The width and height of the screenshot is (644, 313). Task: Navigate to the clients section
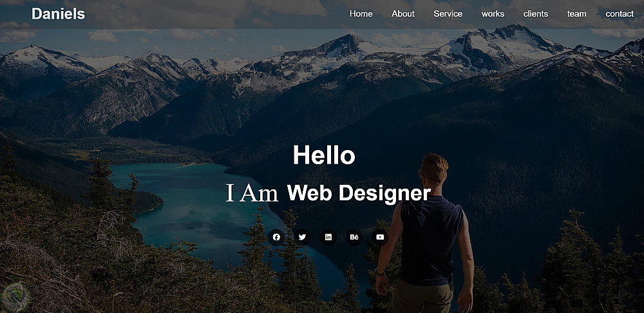click(x=536, y=14)
